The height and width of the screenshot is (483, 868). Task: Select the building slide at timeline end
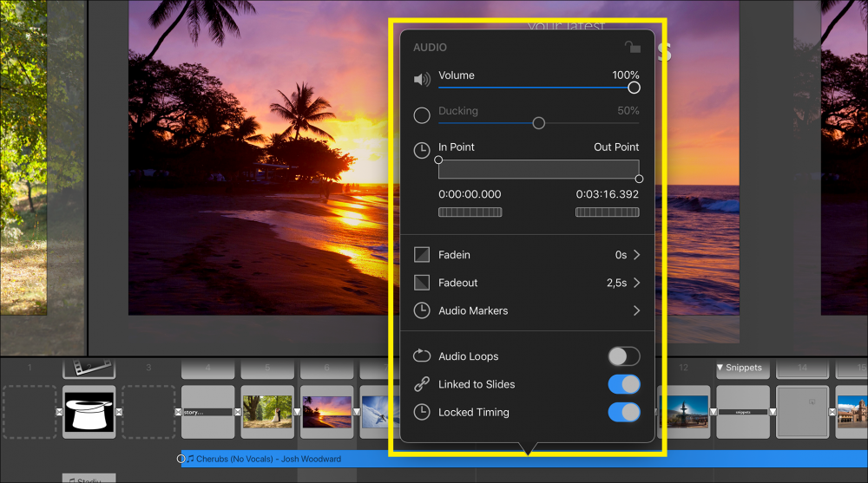(852, 412)
